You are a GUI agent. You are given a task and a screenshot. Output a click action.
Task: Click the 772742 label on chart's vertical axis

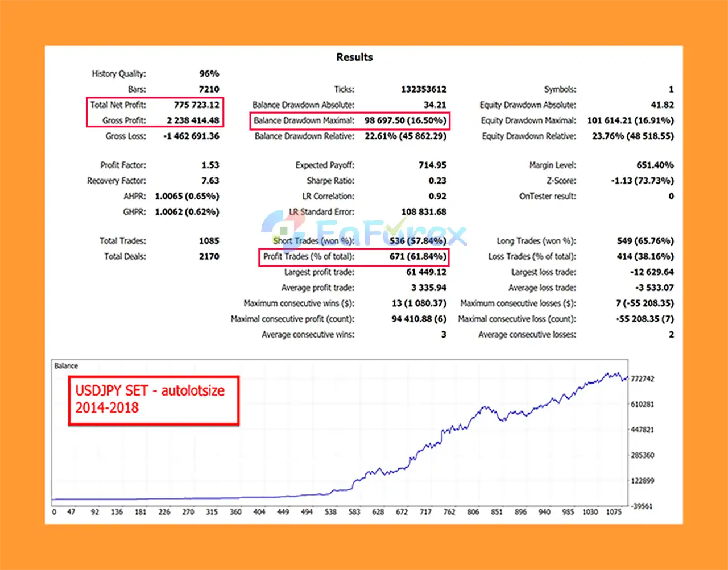pos(643,379)
